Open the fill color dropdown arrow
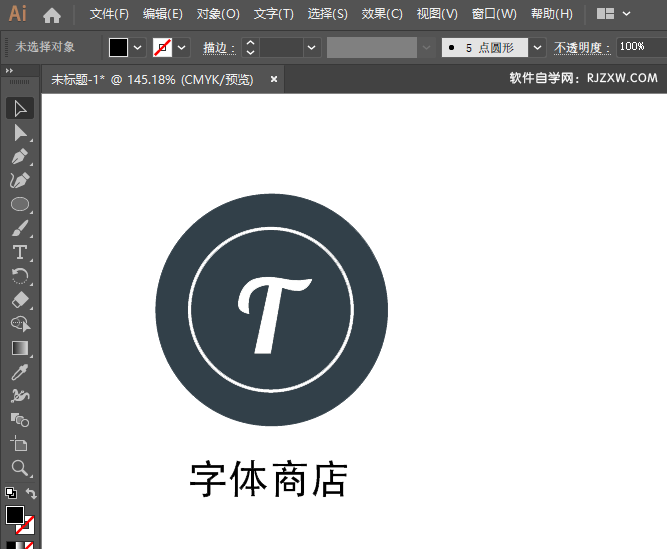Viewport: 667px width, 549px height. [137, 47]
